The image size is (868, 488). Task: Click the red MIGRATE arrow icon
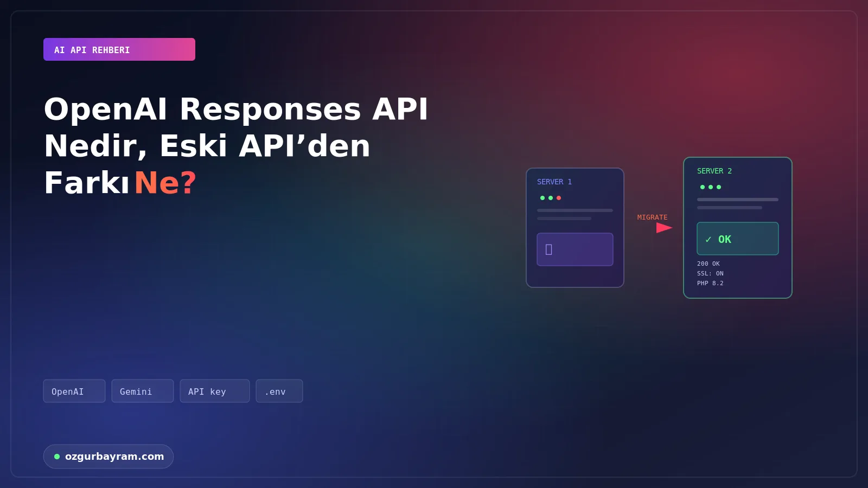pyautogui.click(x=664, y=228)
